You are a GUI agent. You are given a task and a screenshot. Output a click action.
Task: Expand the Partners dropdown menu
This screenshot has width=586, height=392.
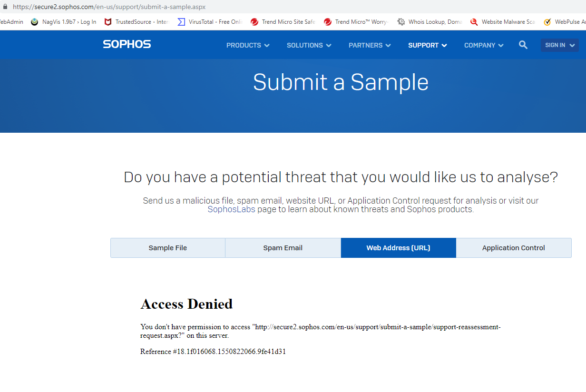(370, 45)
